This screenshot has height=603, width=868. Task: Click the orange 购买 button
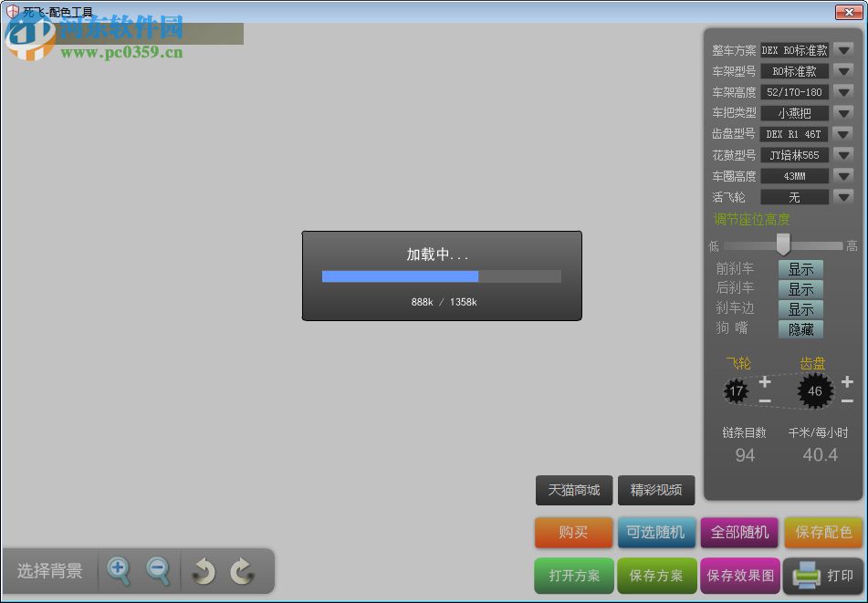[573, 532]
